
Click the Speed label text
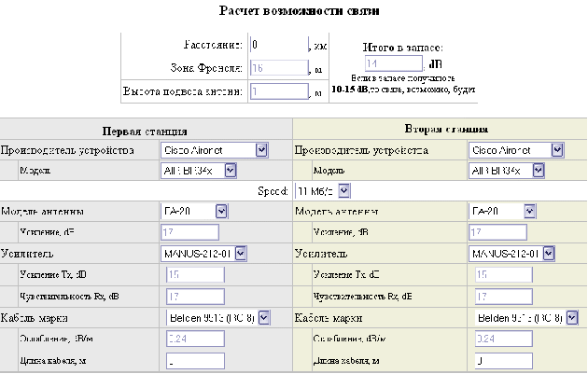[x=273, y=191]
